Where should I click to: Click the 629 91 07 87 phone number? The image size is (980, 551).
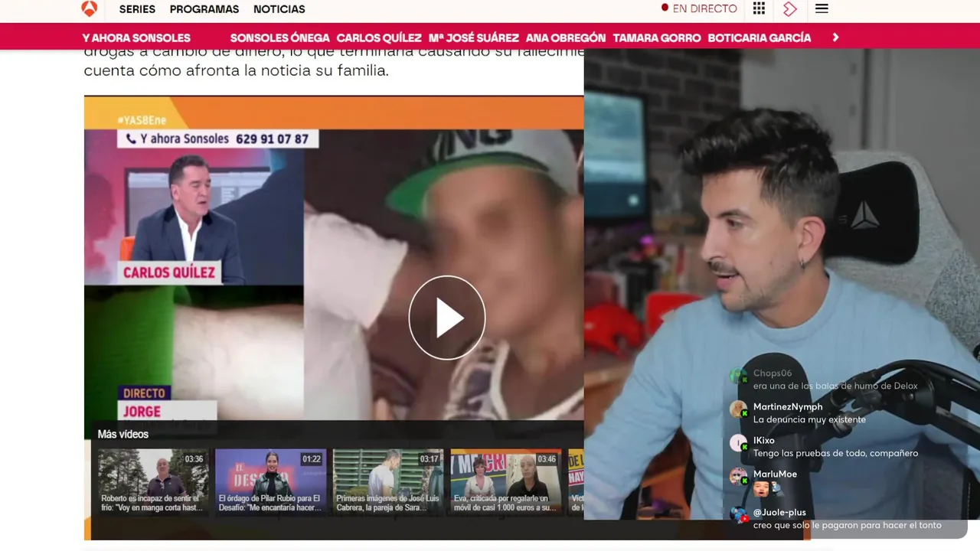coord(273,139)
